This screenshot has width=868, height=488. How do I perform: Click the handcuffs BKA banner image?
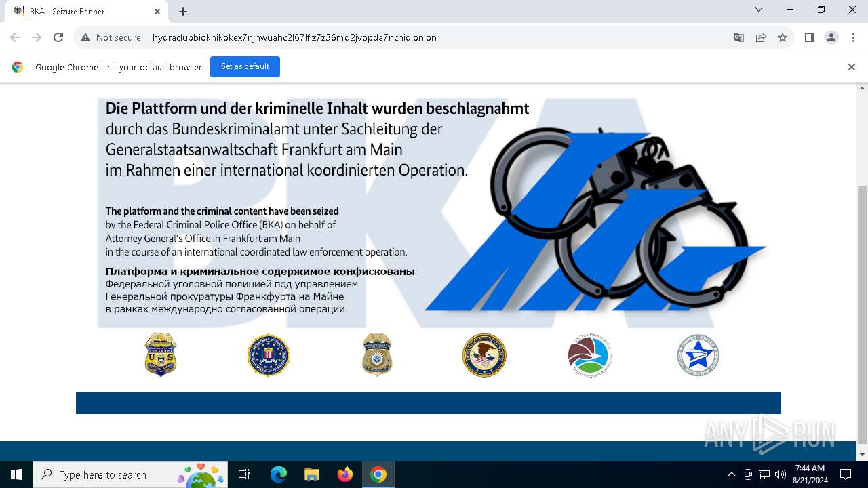tap(597, 220)
